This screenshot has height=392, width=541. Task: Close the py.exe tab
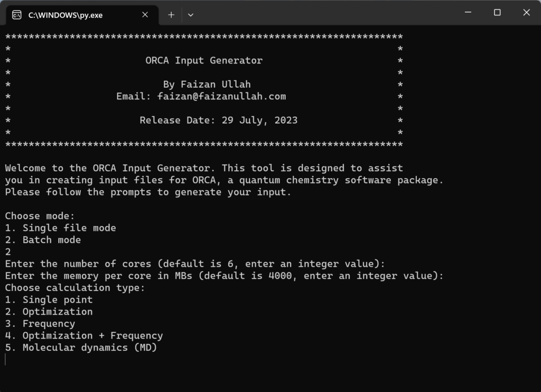[x=145, y=15]
